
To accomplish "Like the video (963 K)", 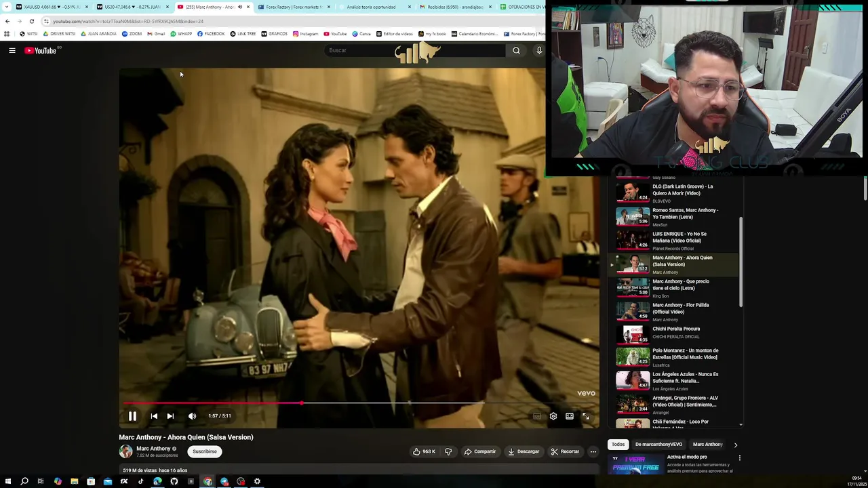I will click(424, 451).
